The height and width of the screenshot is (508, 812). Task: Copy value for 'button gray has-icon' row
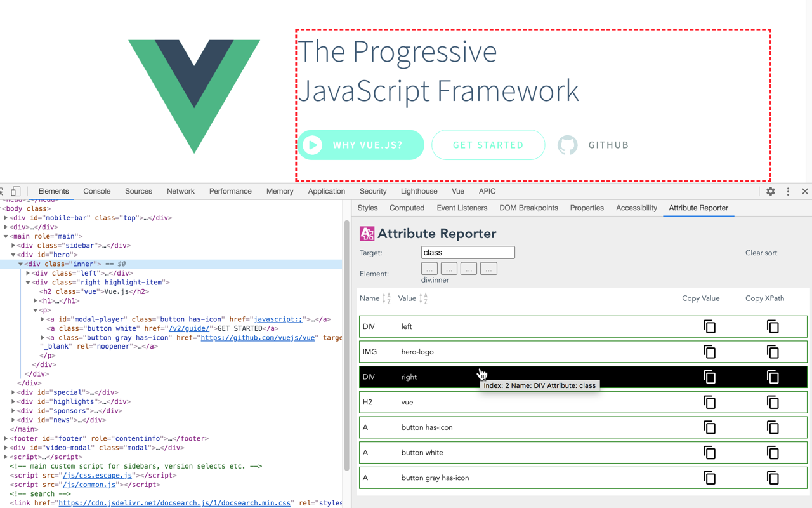pos(710,478)
